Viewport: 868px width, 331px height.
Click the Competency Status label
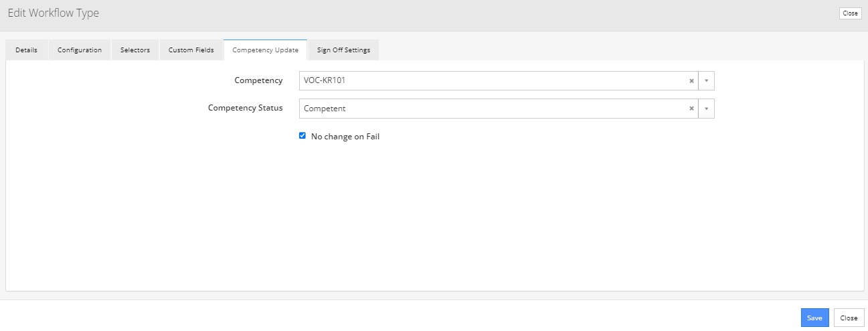point(245,108)
